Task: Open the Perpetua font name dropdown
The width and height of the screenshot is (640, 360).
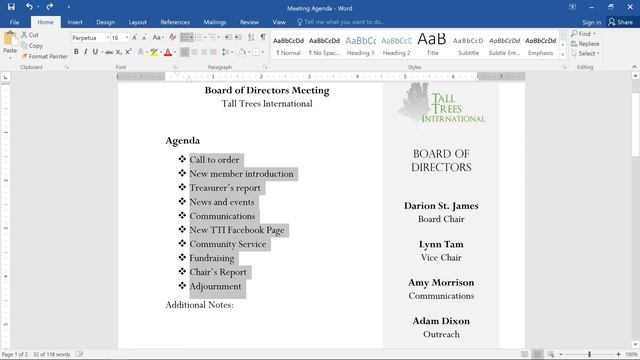Action: click(108, 38)
